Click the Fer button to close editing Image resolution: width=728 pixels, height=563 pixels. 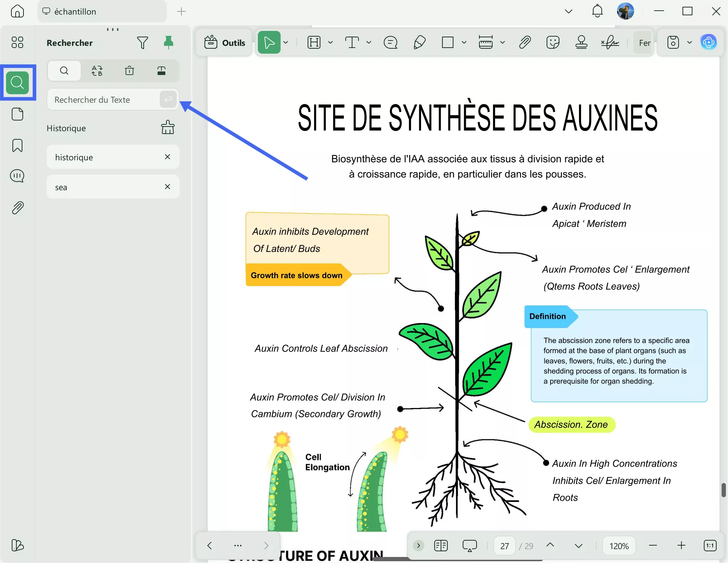[x=644, y=42]
